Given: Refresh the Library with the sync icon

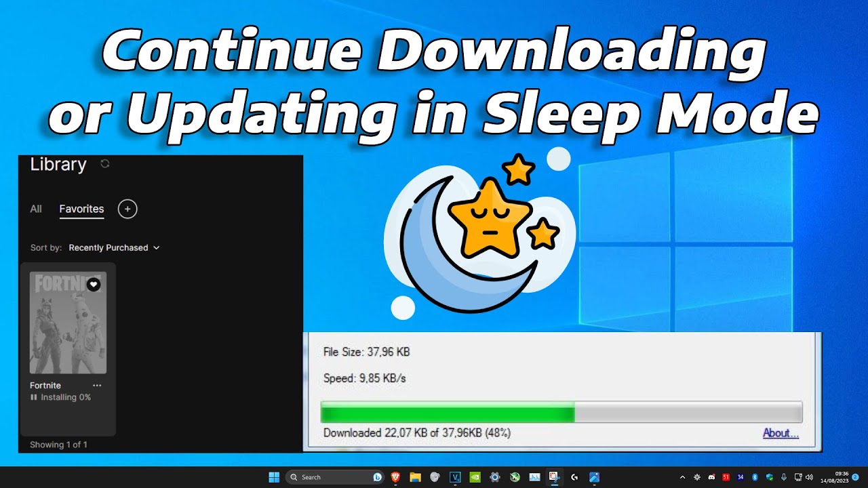Looking at the screenshot, I should [x=105, y=163].
